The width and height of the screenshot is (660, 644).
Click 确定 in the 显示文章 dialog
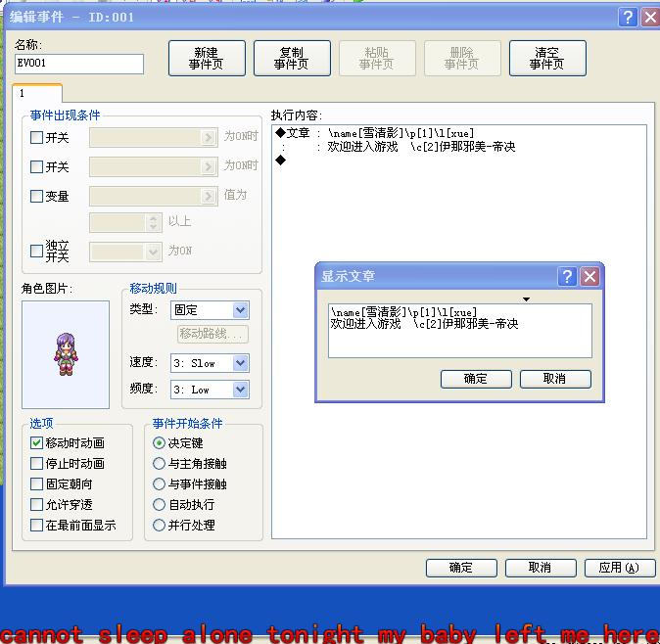tap(476, 379)
